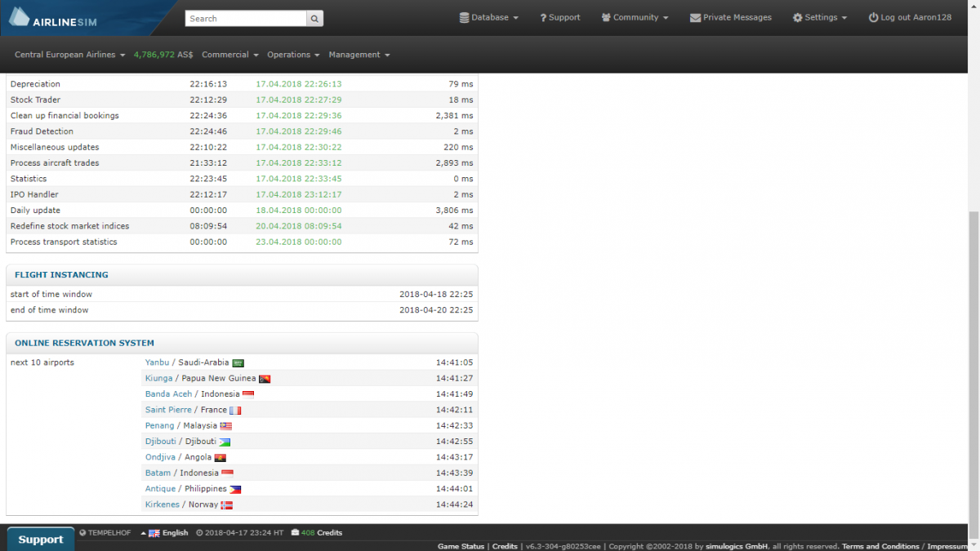Open the Yanbu airport link

pos(158,362)
